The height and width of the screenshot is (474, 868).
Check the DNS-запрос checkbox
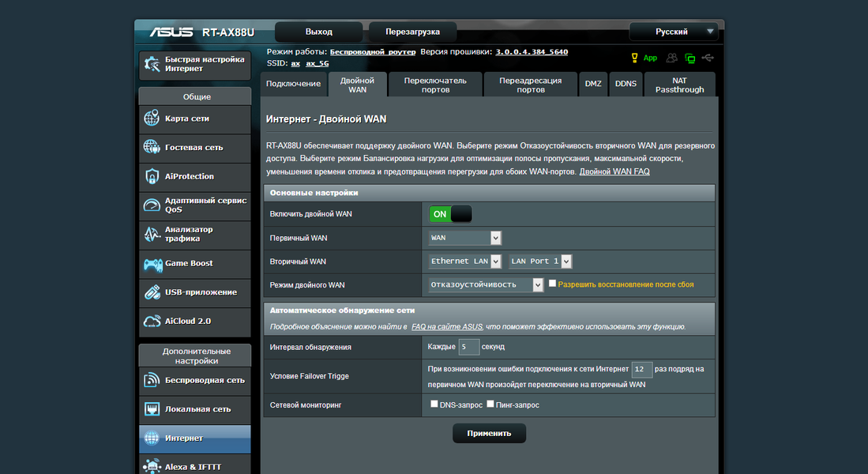434,404
